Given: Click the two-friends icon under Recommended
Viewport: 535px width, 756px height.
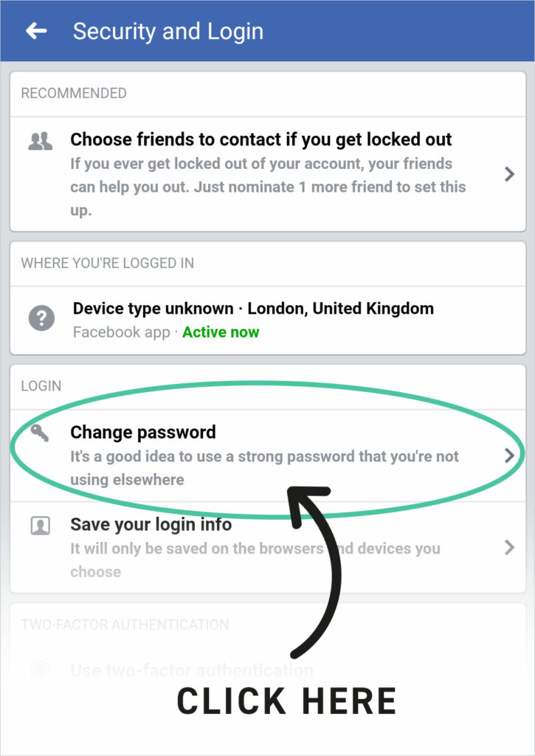Looking at the screenshot, I should [x=41, y=141].
